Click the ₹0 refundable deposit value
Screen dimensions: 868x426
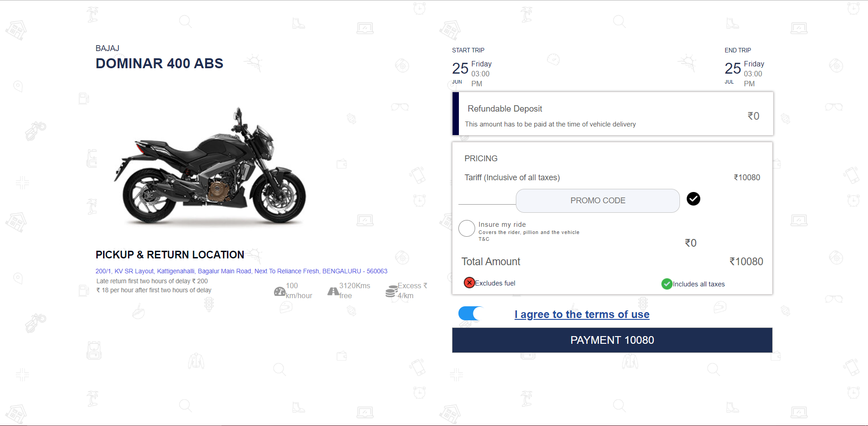(753, 116)
